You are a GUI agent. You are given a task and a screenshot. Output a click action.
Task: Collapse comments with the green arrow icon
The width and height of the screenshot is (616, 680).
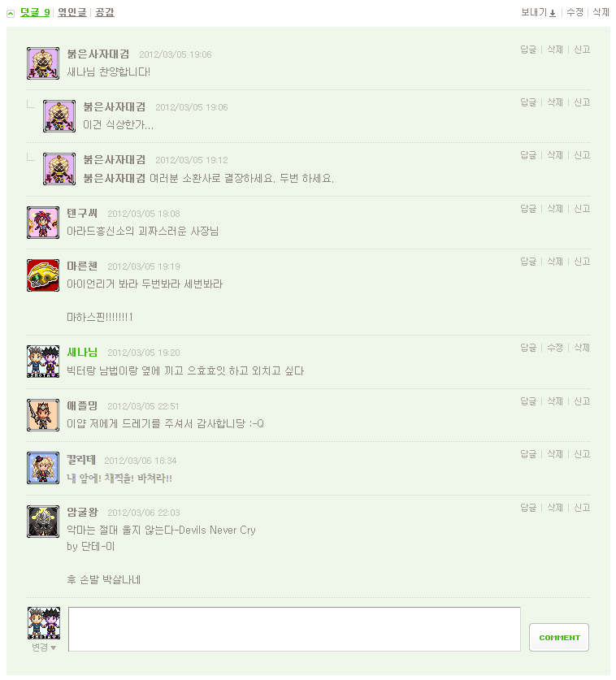coord(11,14)
